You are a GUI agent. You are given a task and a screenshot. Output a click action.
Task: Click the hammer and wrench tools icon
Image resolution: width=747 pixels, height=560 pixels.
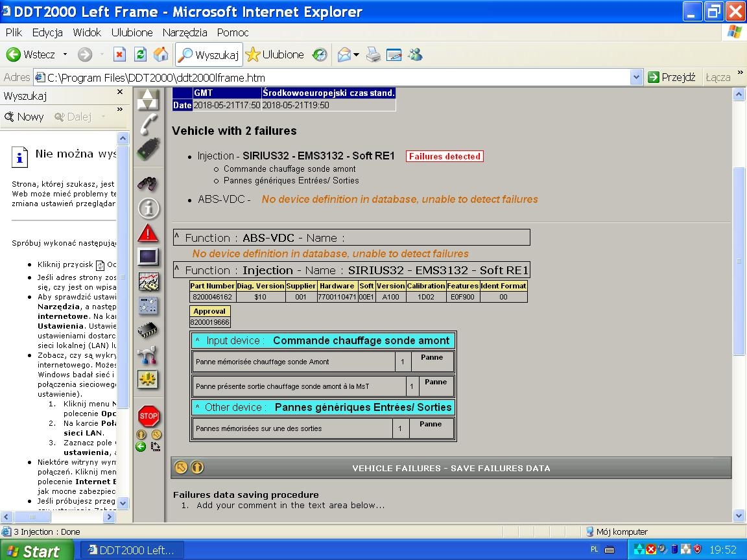point(147,355)
